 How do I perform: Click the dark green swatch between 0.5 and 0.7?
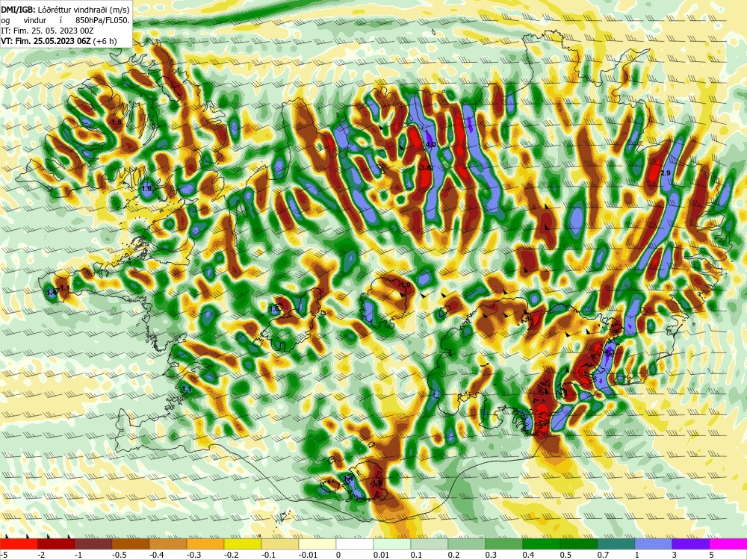pos(579,544)
